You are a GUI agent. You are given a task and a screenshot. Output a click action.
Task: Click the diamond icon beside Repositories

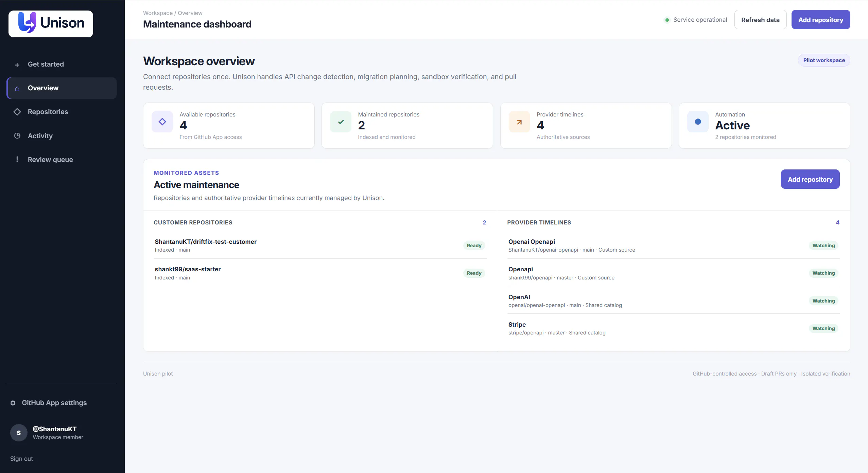[x=17, y=112]
